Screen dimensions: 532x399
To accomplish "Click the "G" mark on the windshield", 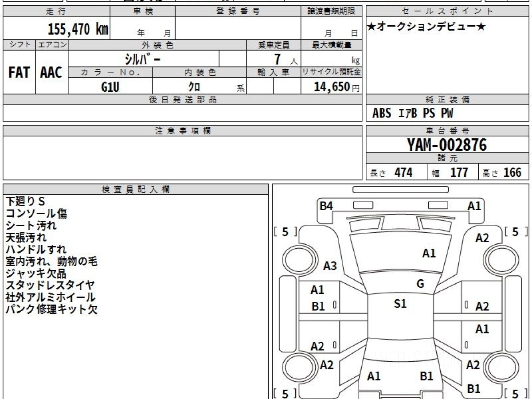I will 420,284.
